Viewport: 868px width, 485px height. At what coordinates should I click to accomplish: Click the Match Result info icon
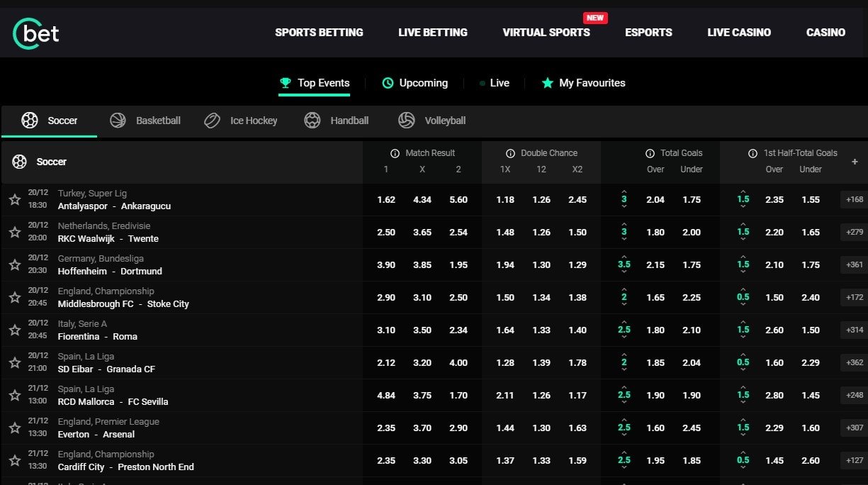click(x=395, y=153)
